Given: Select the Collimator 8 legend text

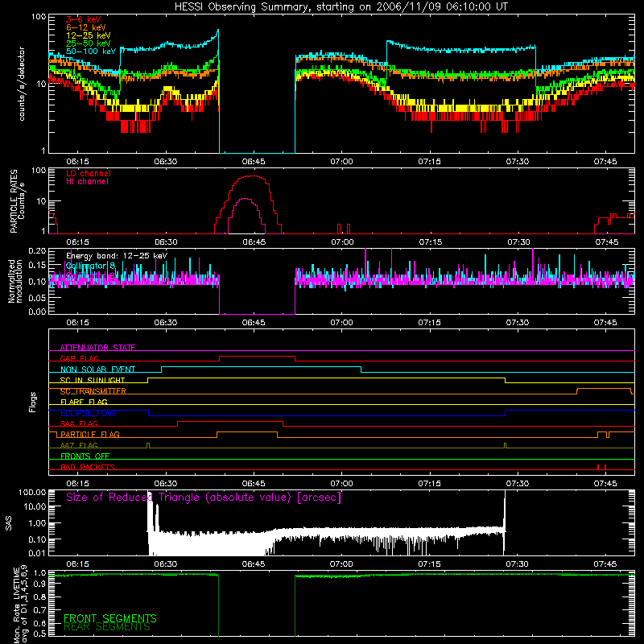Looking at the screenshot, I should click(91, 266).
